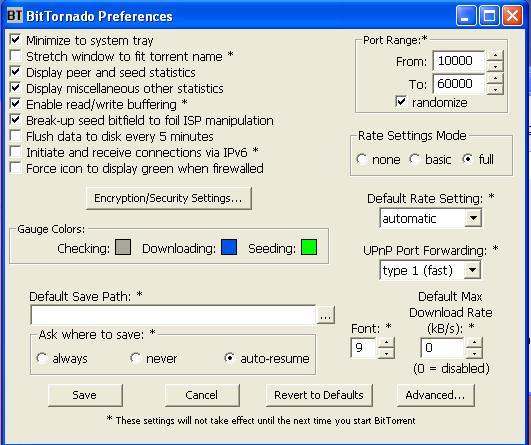Choose always ask where to save
Screen dimensions: 531x445
pos(42,358)
